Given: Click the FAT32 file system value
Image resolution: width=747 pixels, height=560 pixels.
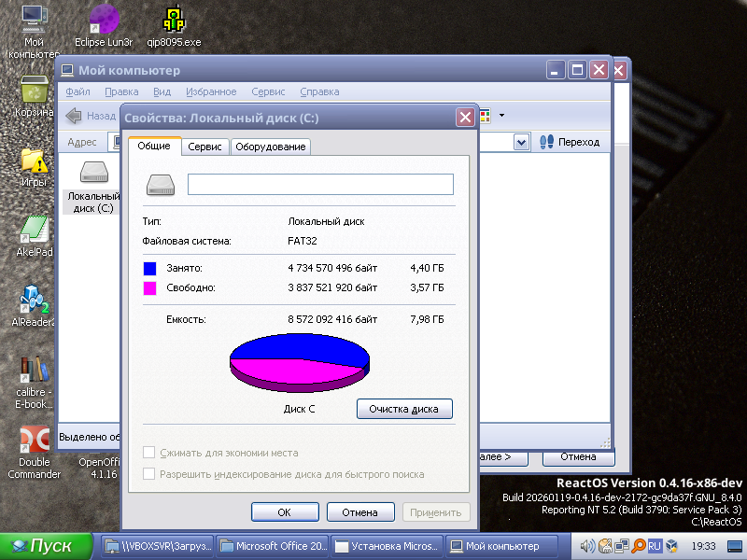Looking at the screenshot, I should [303, 241].
